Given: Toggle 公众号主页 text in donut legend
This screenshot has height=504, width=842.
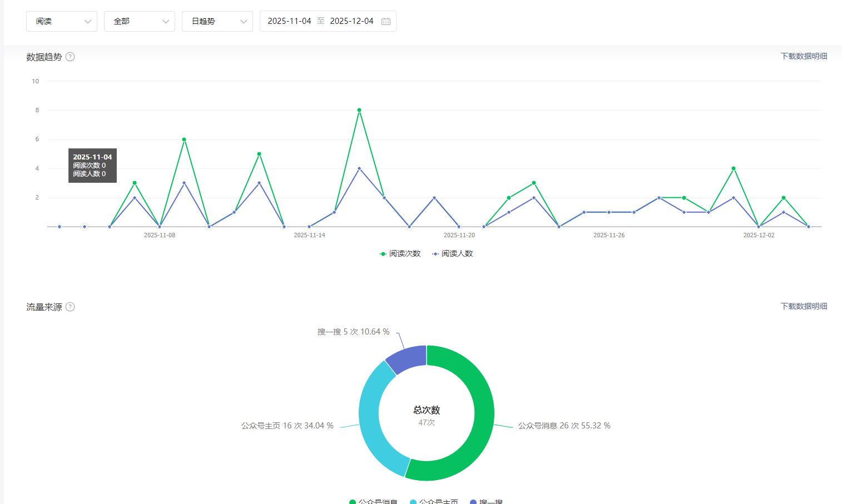Looking at the screenshot, I should click(x=438, y=502).
